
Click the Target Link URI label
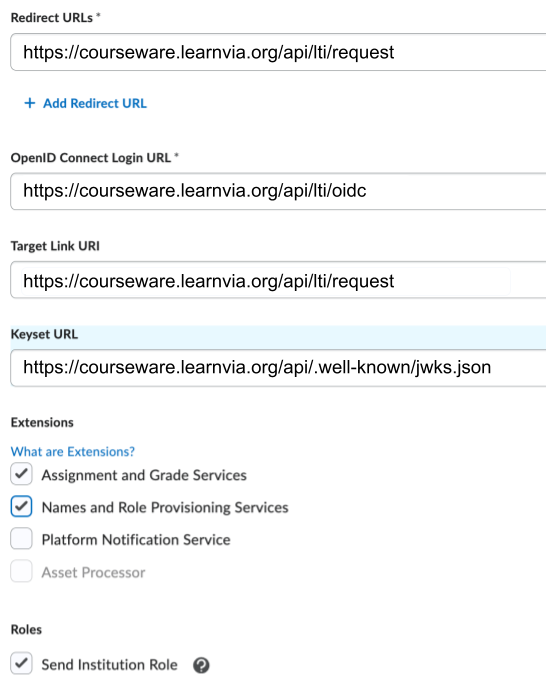click(x=55, y=246)
